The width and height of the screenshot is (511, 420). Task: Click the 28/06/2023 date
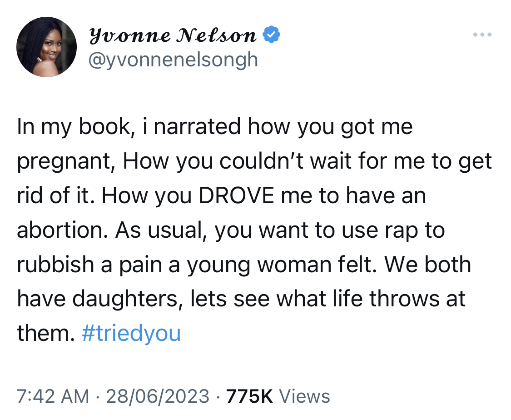pyautogui.click(x=158, y=396)
